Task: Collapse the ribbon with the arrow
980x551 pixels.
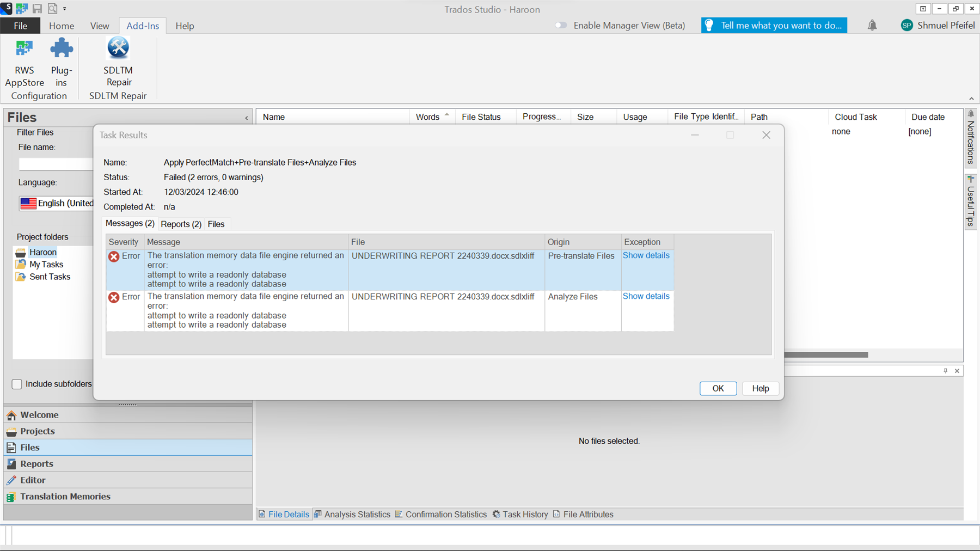Action: pos(971,99)
